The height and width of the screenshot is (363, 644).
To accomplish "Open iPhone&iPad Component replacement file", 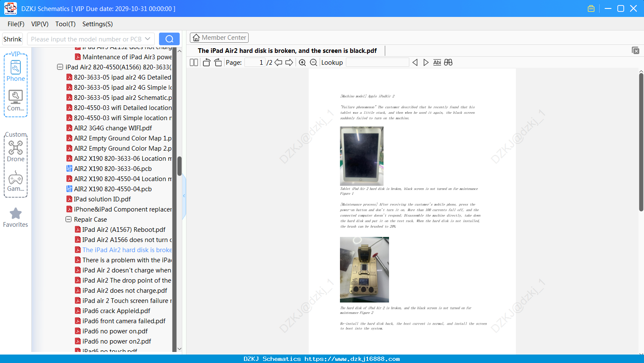I will coord(119,209).
